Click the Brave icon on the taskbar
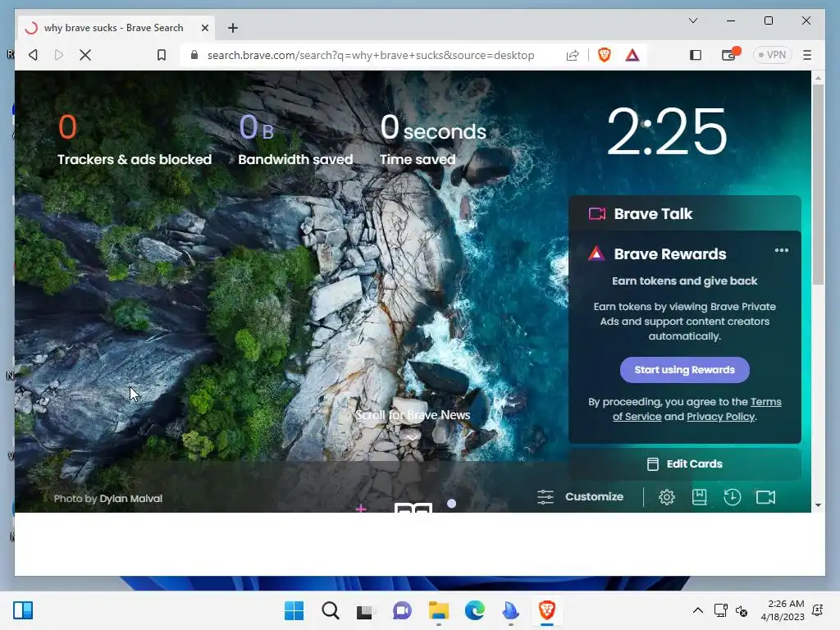Viewport: 840px width, 630px height. pos(547,610)
